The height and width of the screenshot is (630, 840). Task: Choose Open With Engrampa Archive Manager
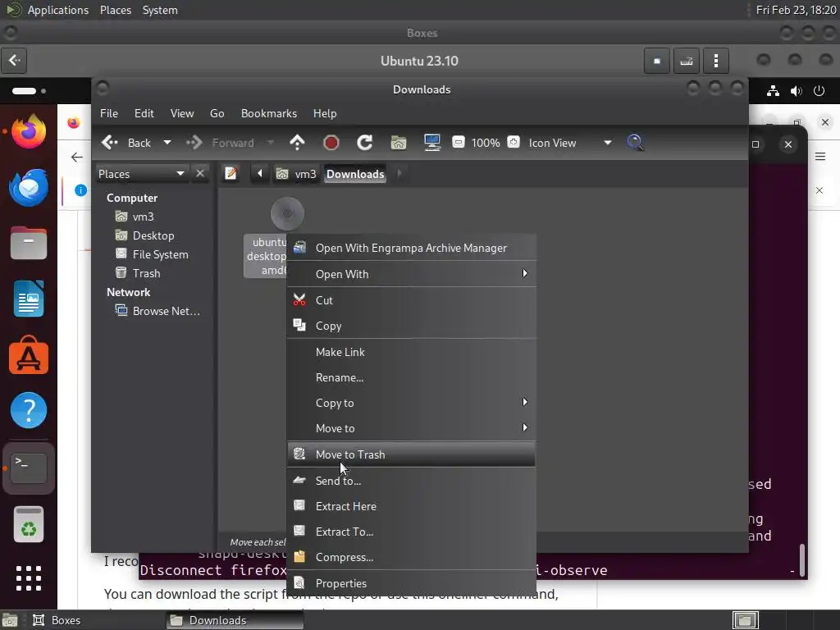coord(412,248)
